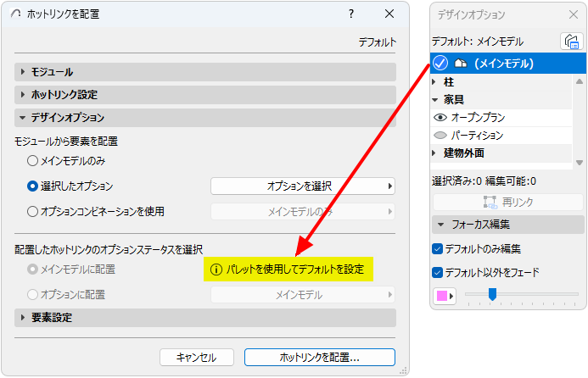Expand the 柱 option set

[434, 81]
